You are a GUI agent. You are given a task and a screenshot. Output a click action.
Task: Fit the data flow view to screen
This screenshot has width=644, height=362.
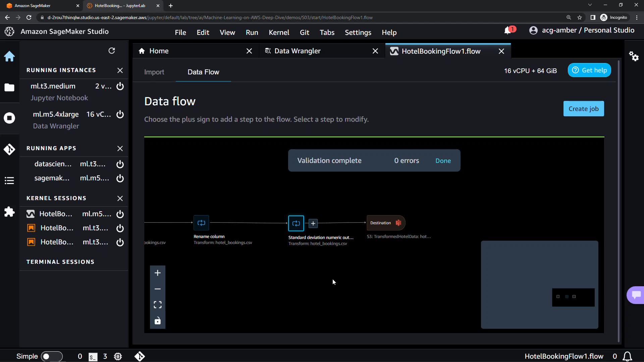(158, 305)
